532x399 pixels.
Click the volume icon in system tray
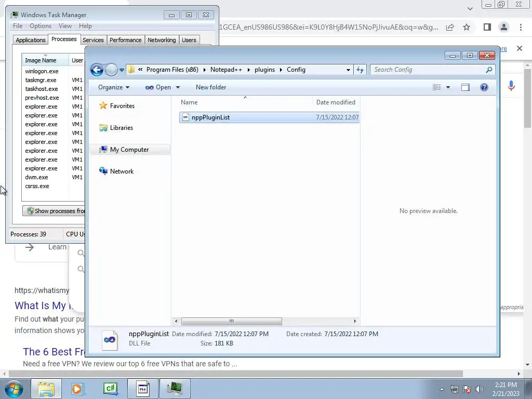pos(480,389)
